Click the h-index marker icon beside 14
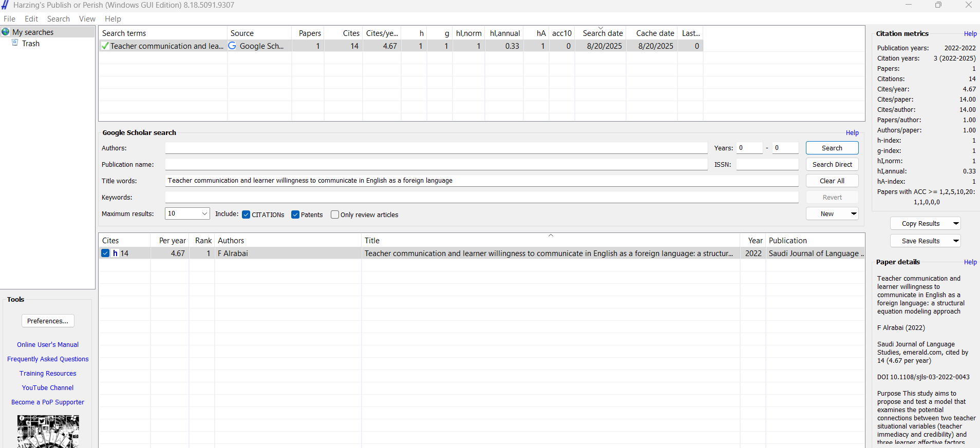980x448 pixels. coord(116,253)
